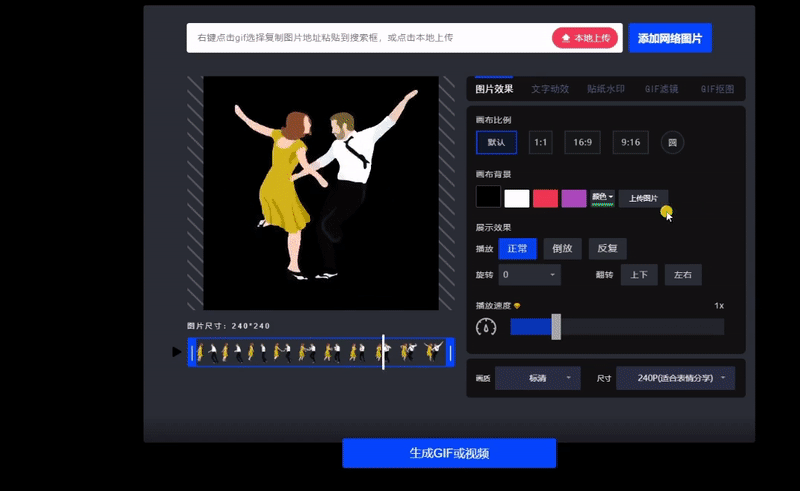Switch to the 文字动效 tab
This screenshot has width=800, height=491.
click(550, 89)
